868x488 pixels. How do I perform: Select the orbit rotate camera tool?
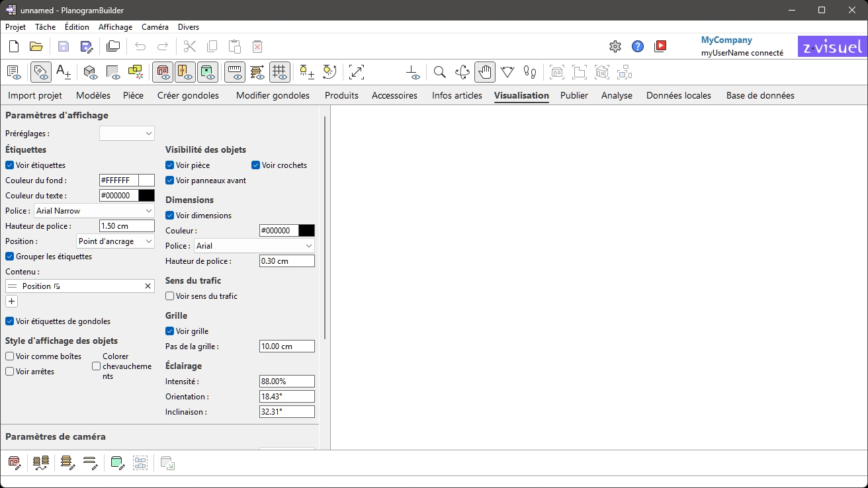point(462,72)
